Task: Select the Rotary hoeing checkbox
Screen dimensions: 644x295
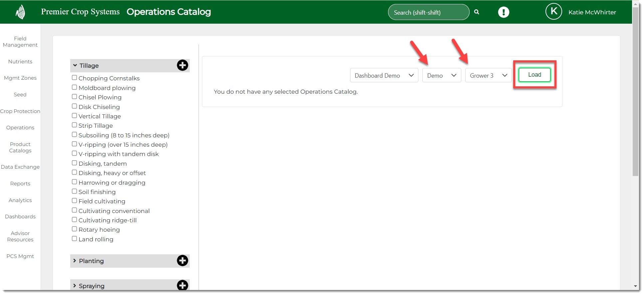Action: 75,229
